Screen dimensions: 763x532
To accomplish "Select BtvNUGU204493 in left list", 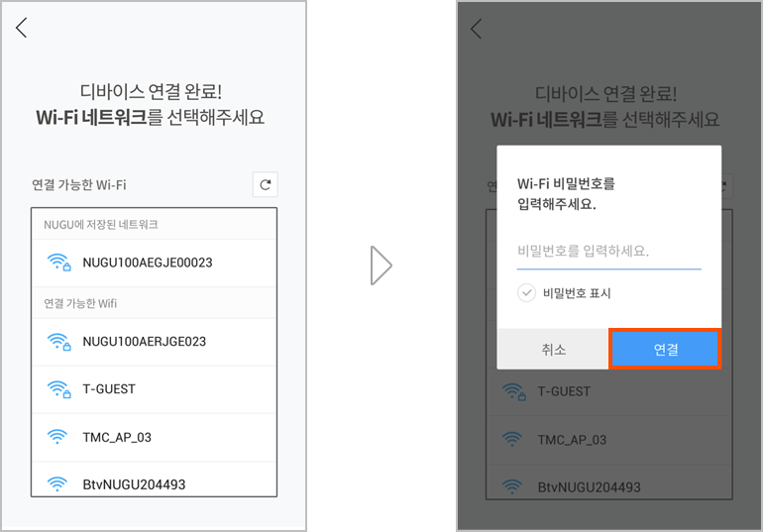I will click(154, 479).
